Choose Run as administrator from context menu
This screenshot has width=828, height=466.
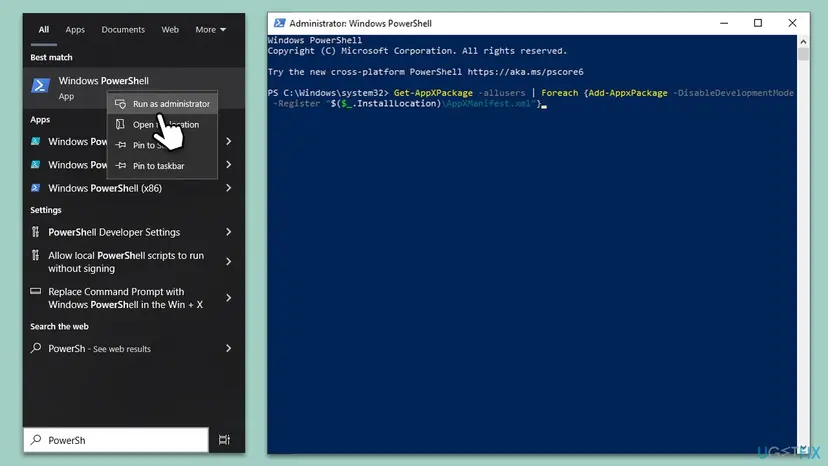tap(162, 104)
